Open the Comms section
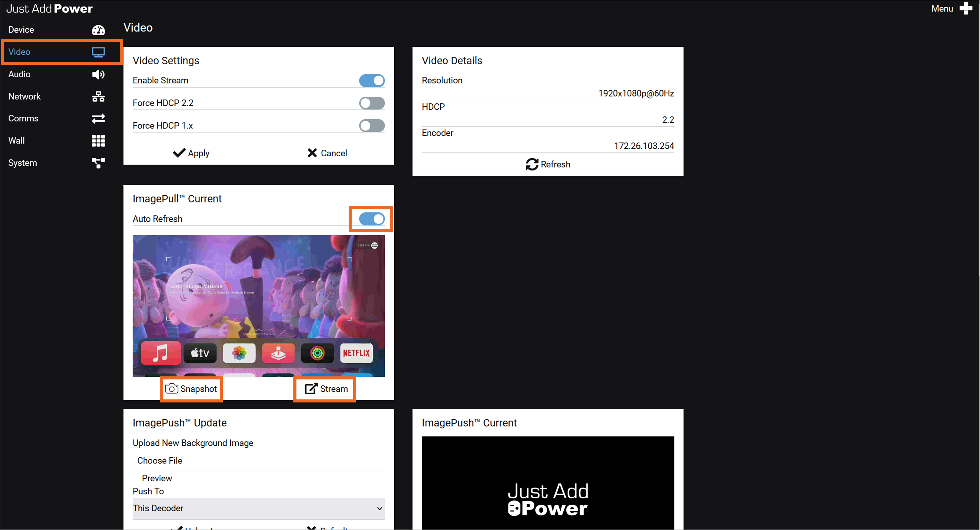 pyautogui.click(x=23, y=118)
